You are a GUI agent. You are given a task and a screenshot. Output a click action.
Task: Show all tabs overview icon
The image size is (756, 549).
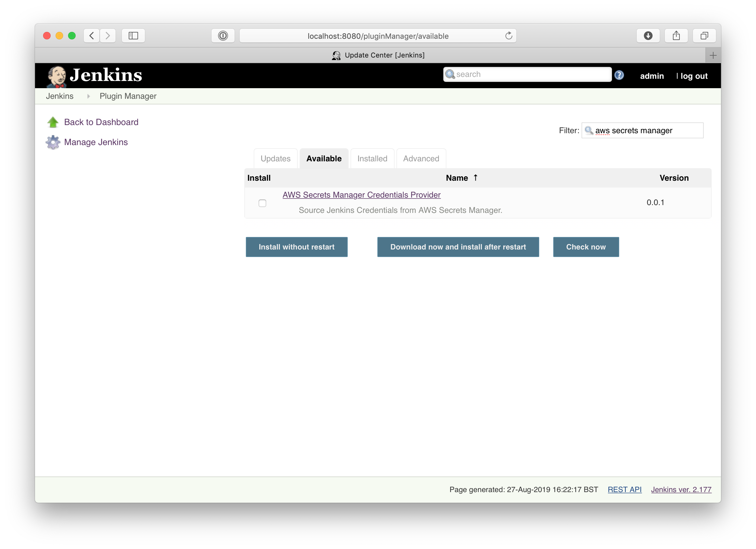click(x=704, y=36)
